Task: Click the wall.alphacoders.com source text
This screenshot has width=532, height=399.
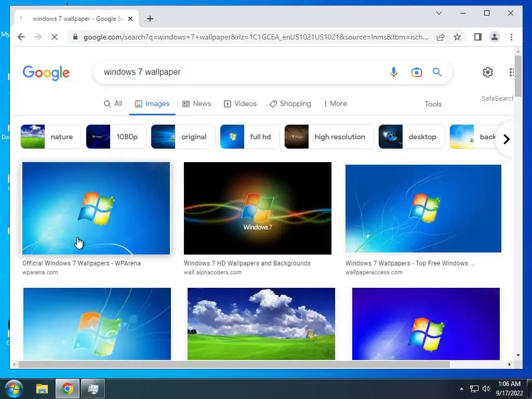Action: pyautogui.click(x=212, y=272)
